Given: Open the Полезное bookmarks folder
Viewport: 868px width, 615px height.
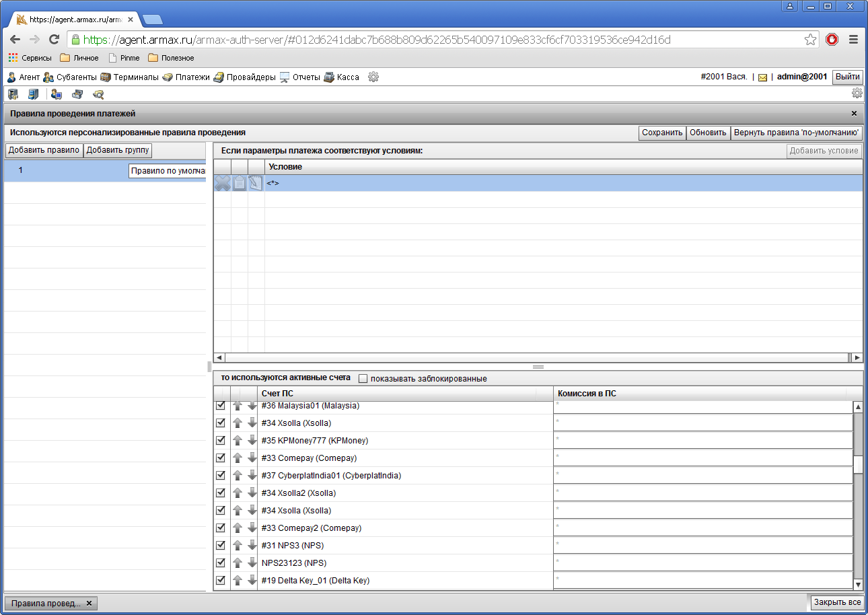Looking at the screenshot, I should pyautogui.click(x=171, y=58).
